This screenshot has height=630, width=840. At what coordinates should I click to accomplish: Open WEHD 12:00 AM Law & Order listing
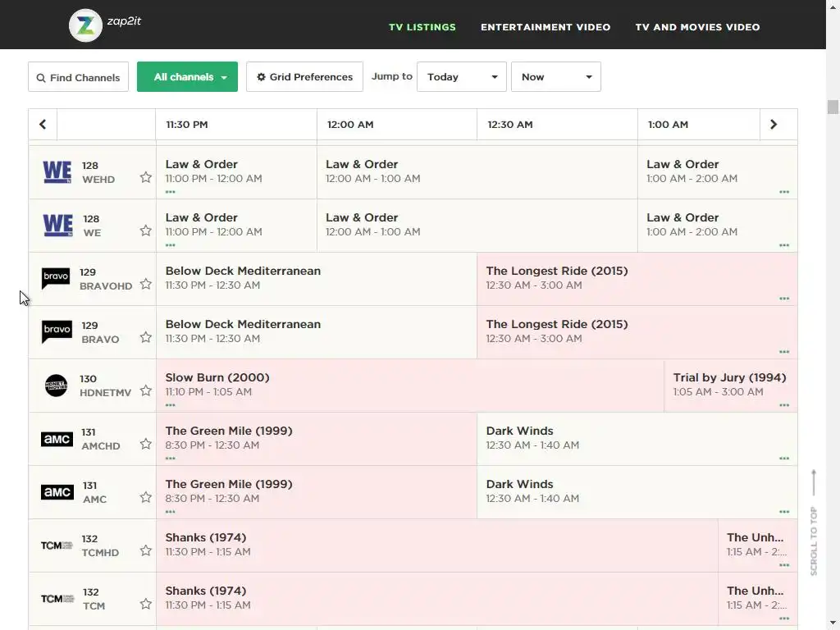477,172
